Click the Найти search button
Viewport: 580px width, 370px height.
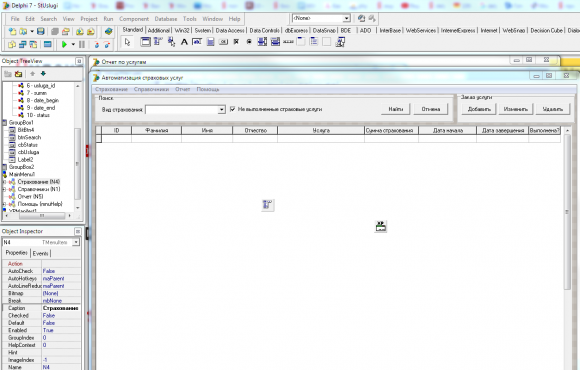click(395, 109)
